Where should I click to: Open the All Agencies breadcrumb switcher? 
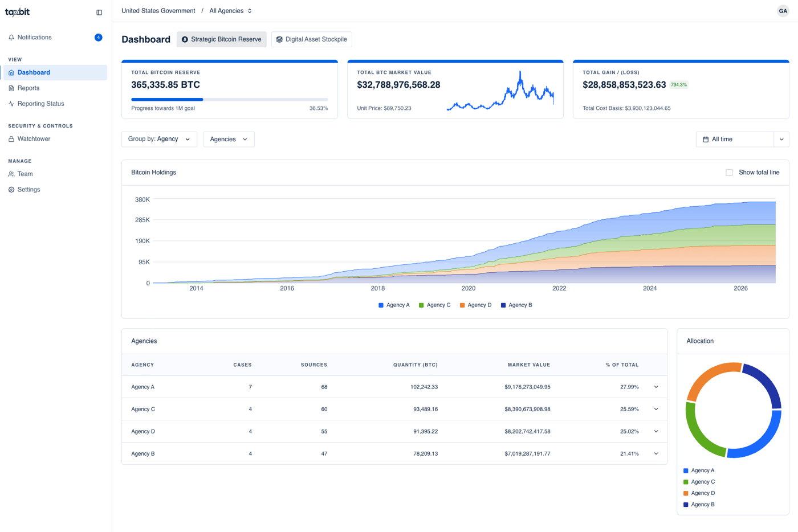(x=231, y=11)
